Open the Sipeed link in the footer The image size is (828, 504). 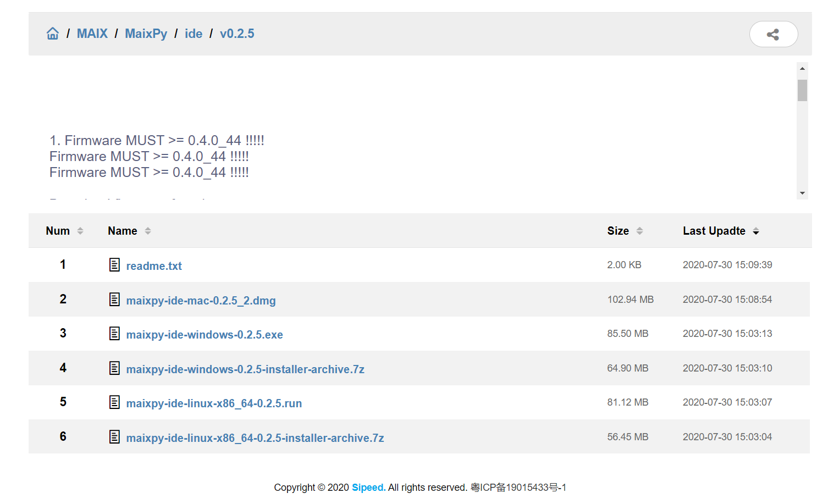click(368, 488)
